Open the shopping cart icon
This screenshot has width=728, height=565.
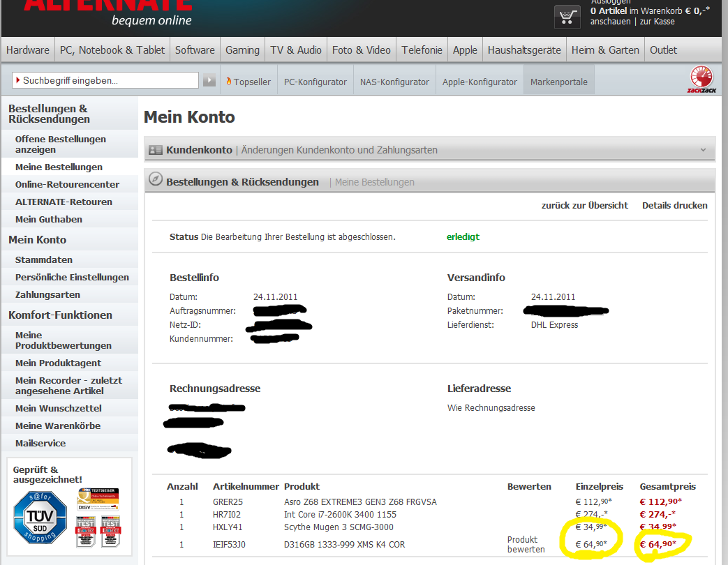pos(567,17)
